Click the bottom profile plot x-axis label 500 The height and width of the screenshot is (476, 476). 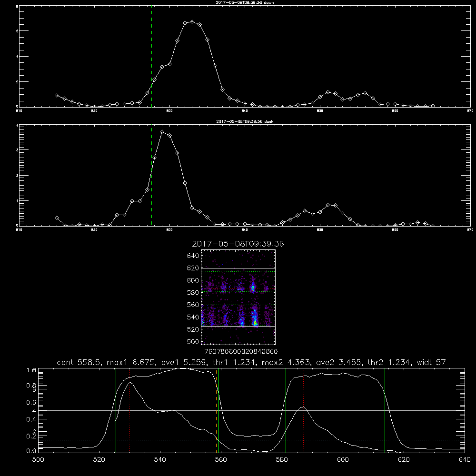point(38,460)
